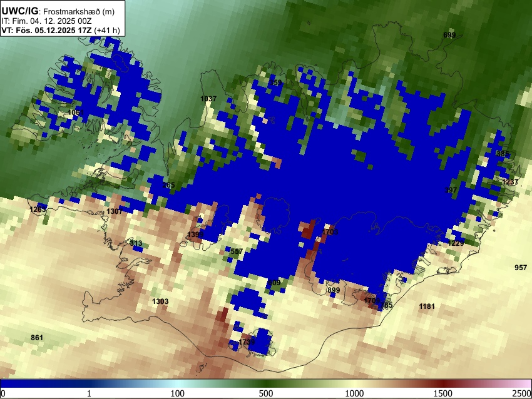The height and width of the screenshot is (399, 532).
Task: Click the legend label 1000
Action: [354, 393]
